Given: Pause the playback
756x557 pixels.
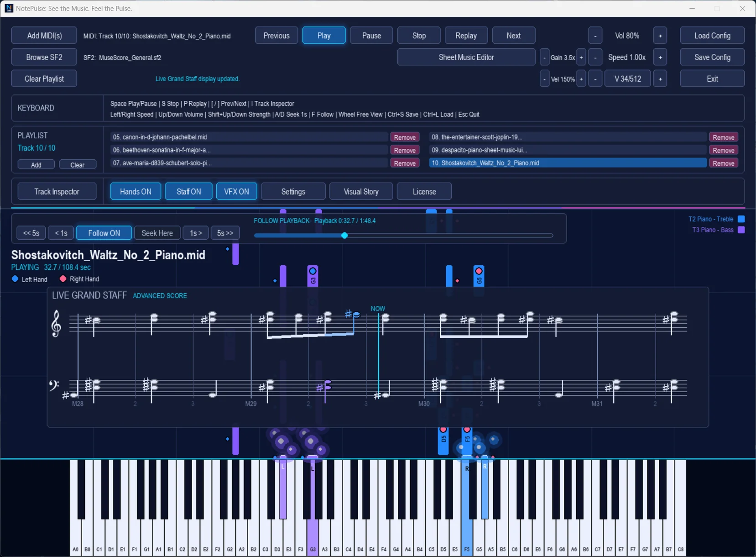Looking at the screenshot, I should (371, 36).
